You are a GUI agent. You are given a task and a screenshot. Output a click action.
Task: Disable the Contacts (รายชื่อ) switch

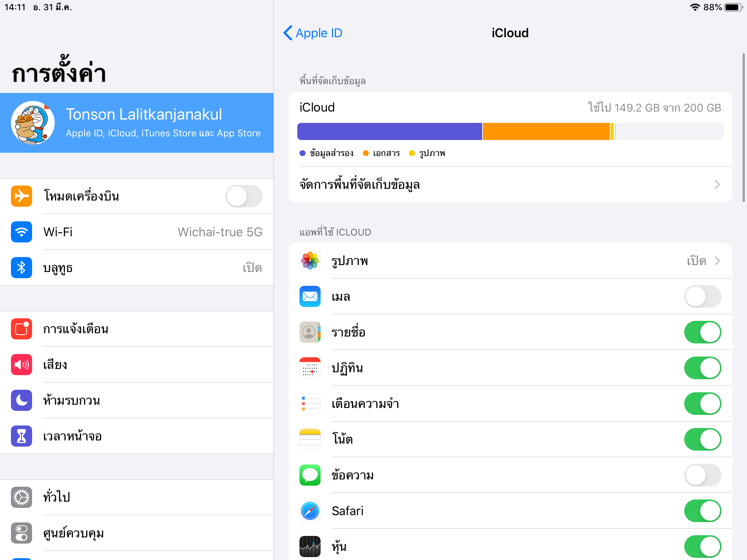pos(703,332)
